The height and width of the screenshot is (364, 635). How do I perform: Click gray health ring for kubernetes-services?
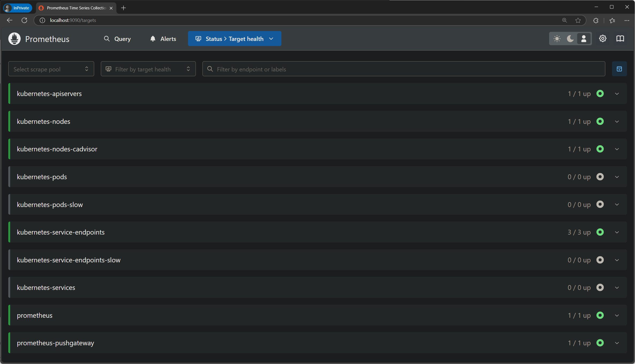click(x=600, y=288)
